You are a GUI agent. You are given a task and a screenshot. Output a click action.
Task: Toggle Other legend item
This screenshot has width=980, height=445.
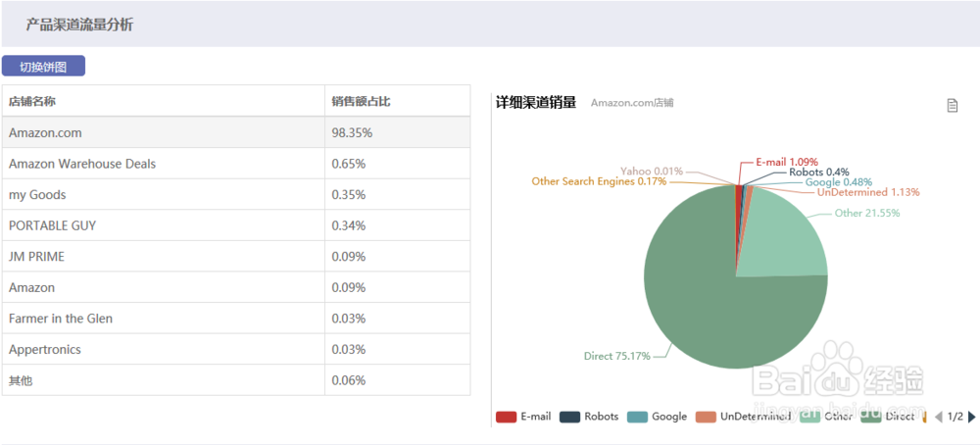pyautogui.click(x=826, y=417)
